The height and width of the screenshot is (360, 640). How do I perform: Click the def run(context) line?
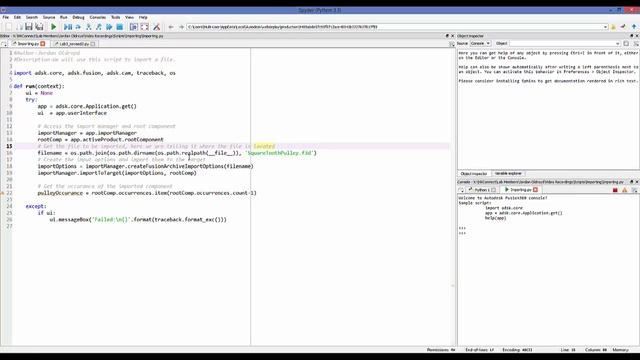coord(39,87)
